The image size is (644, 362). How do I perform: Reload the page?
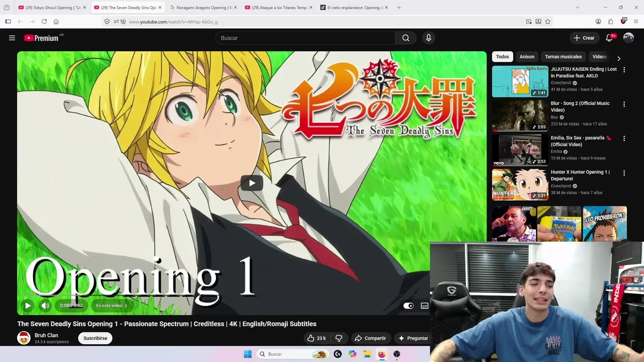click(x=44, y=22)
